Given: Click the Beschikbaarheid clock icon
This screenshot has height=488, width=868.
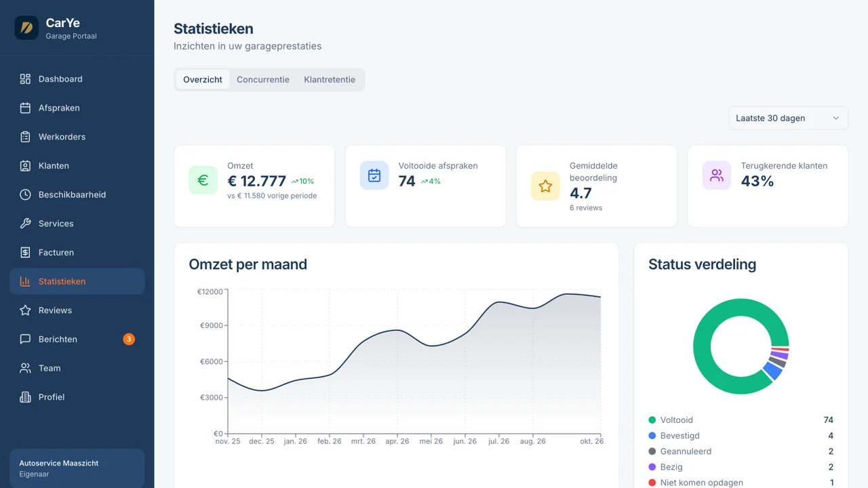Looking at the screenshot, I should (x=25, y=195).
